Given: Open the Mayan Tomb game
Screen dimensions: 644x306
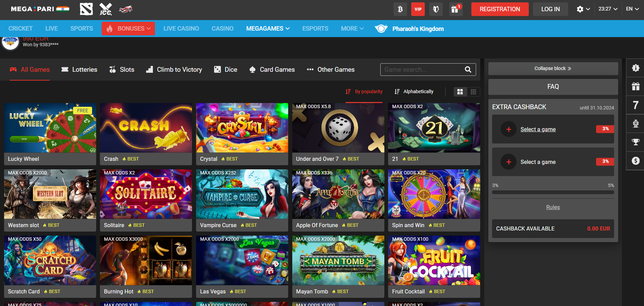Looking at the screenshot, I should (x=338, y=260).
